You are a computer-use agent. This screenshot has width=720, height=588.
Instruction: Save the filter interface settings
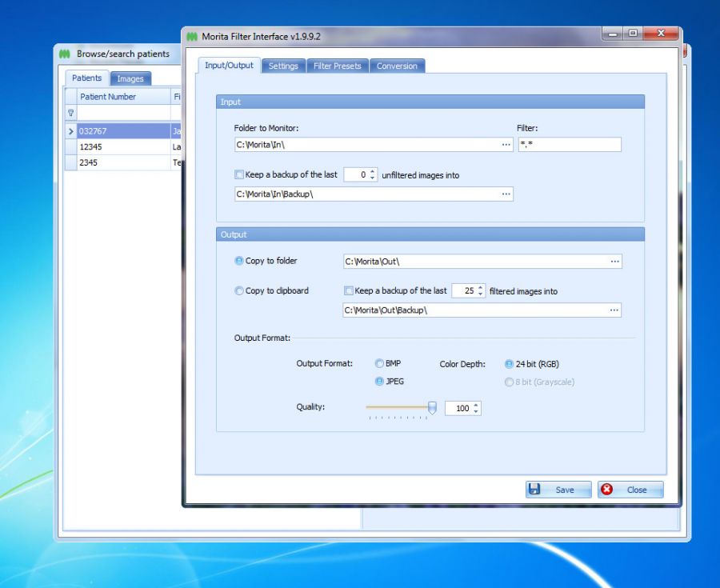(558, 490)
